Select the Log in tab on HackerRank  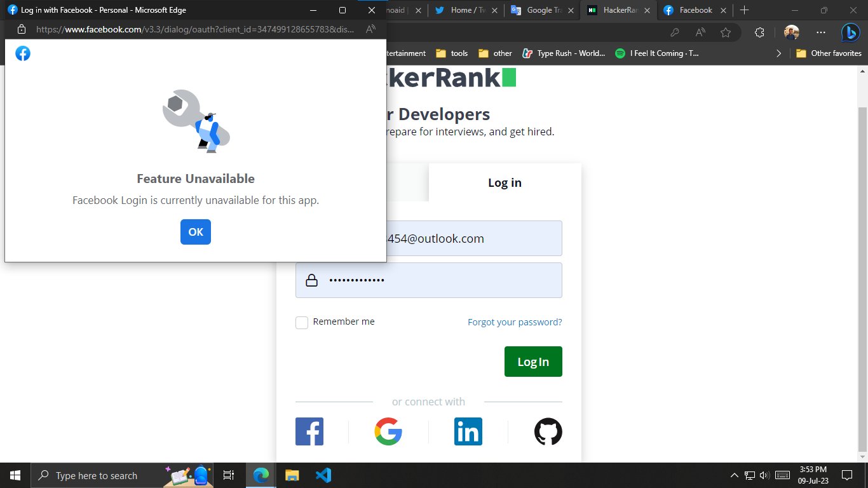point(504,182)
